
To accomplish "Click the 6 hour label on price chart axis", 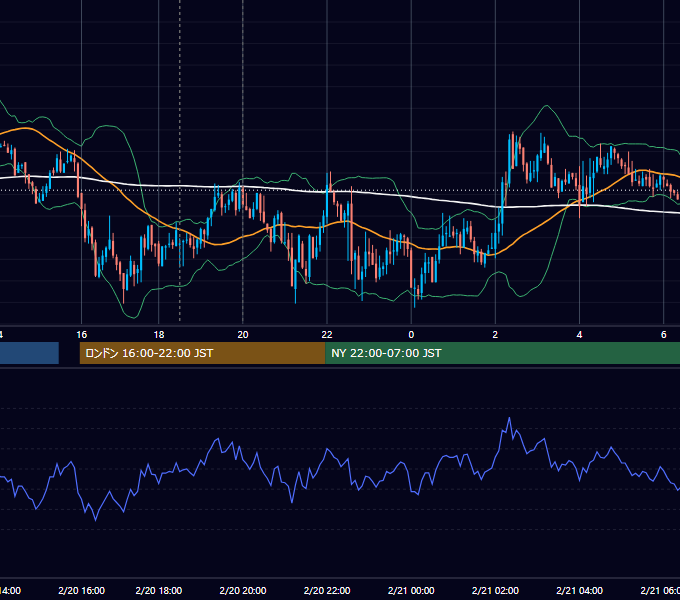I will (x=664, y=335).
